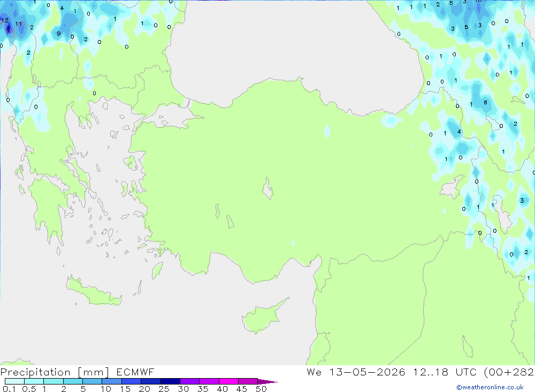Open the ©weatheronline.co.uk link
Viewport: 535px width, 392px height.
click(490, 387)
